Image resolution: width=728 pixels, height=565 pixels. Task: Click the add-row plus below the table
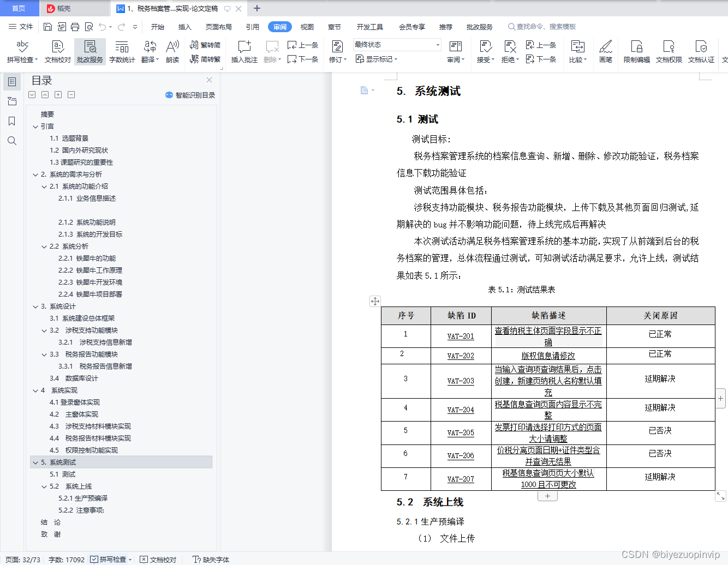(x=547, y=496)
